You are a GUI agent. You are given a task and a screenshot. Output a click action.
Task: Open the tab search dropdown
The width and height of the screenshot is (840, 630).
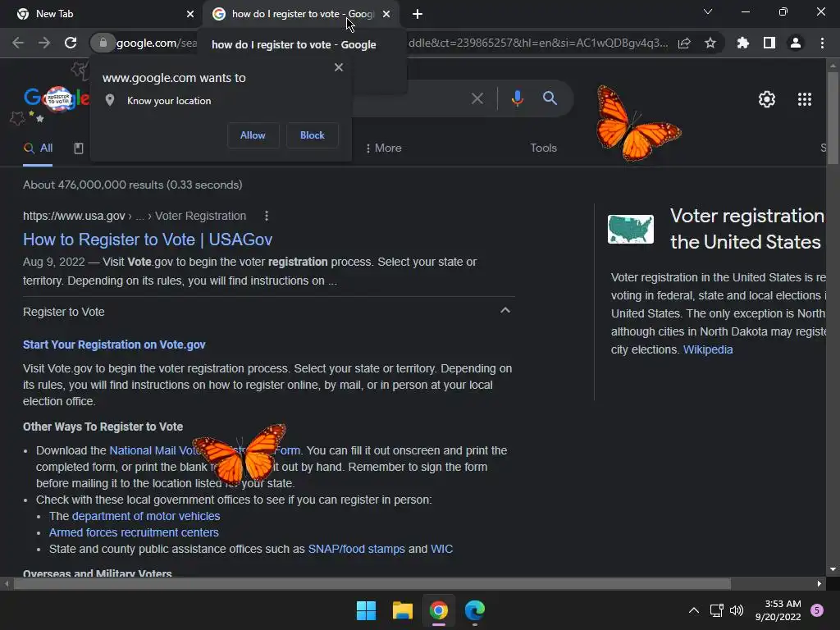(x=708, y=11)
